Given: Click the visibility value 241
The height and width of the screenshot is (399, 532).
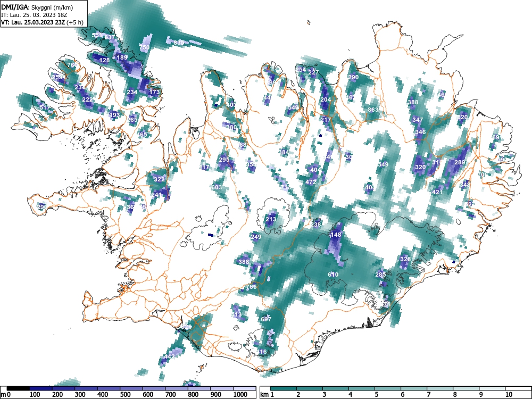Looking at the screenshot, I should (x=156, y=195).
